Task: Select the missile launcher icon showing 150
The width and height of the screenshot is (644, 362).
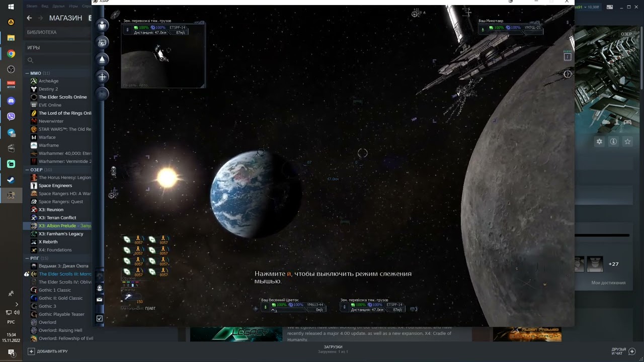Action: 129,297
